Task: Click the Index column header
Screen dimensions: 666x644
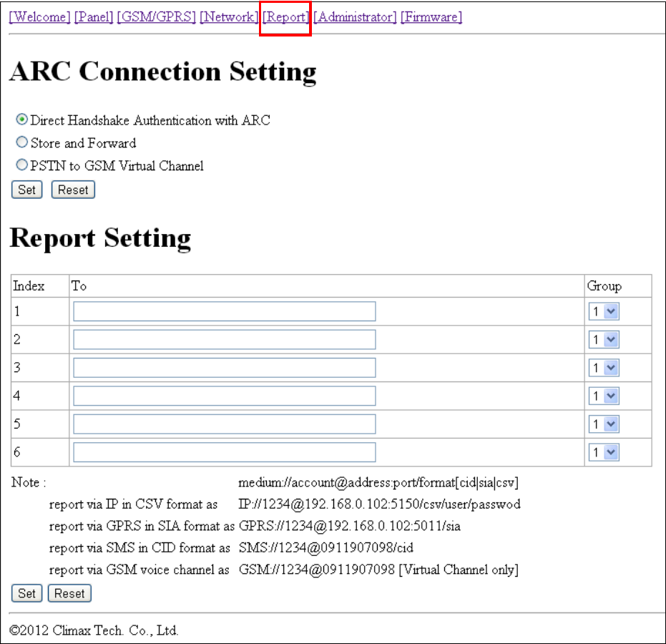Action: click(x=29, y=286)
